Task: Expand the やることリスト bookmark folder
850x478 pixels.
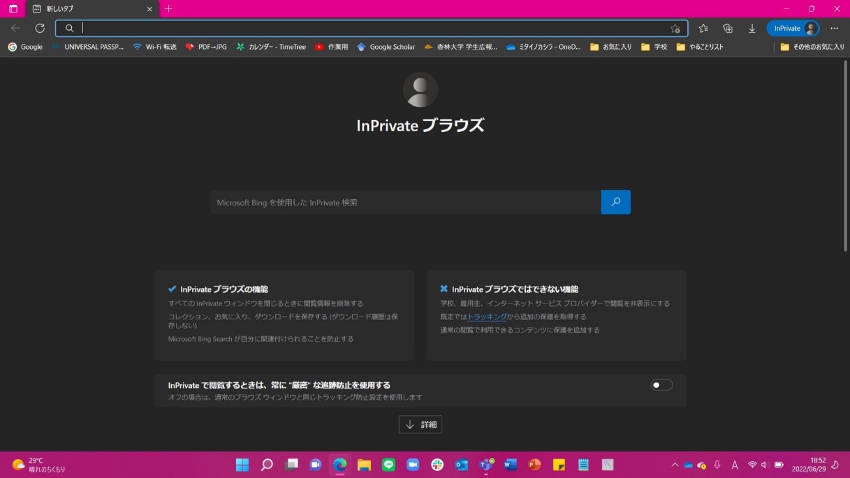Action: [700, 47]
